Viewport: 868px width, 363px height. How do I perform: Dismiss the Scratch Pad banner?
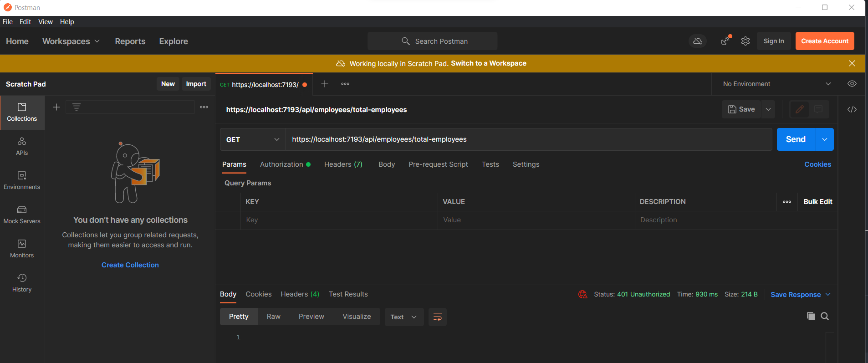click(852, 63)
